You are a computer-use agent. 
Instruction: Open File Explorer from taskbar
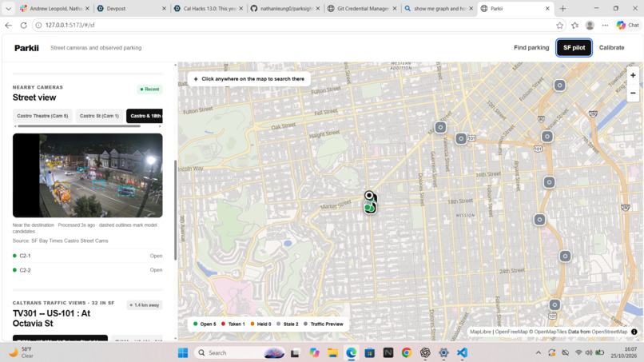[x=332, y=352]
